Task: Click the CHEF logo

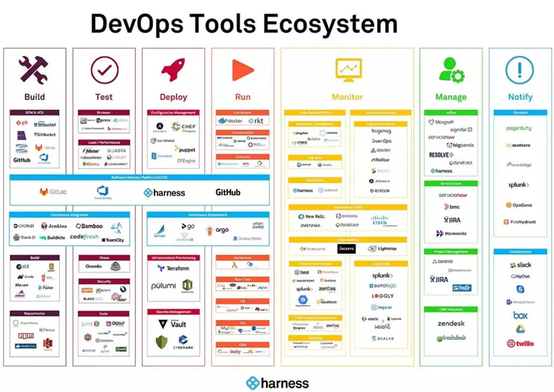Action: tap(184, 127)
